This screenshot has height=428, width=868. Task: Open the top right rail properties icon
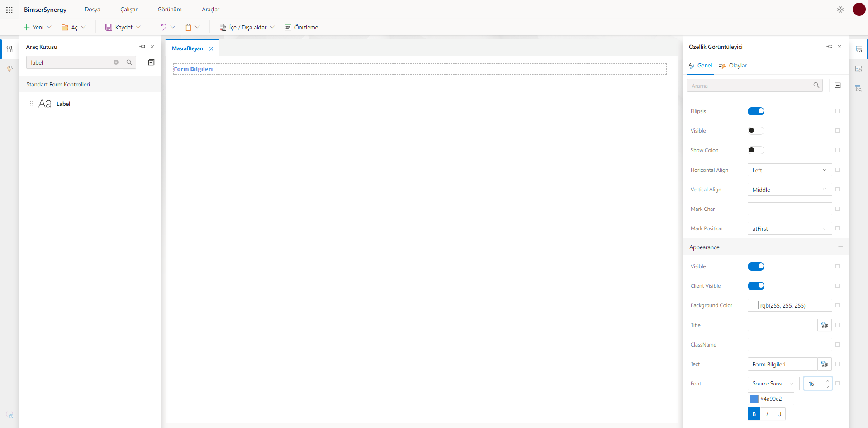859,49
